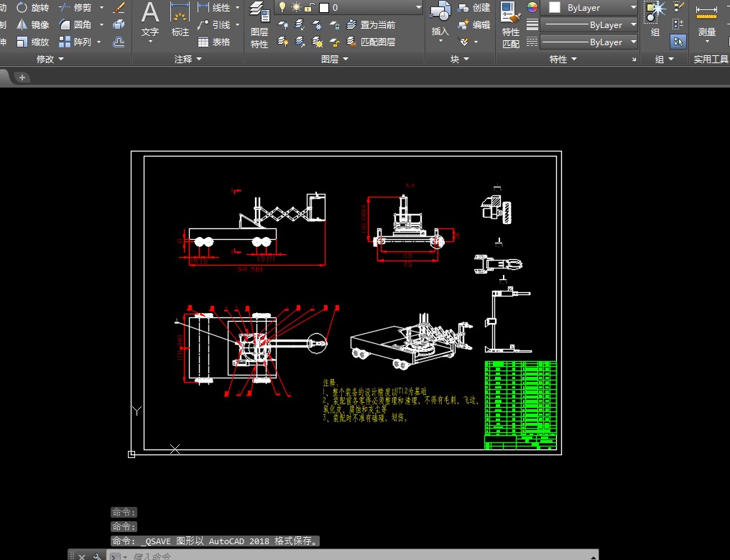Click Match Layer (匹配图层) button

371,42
